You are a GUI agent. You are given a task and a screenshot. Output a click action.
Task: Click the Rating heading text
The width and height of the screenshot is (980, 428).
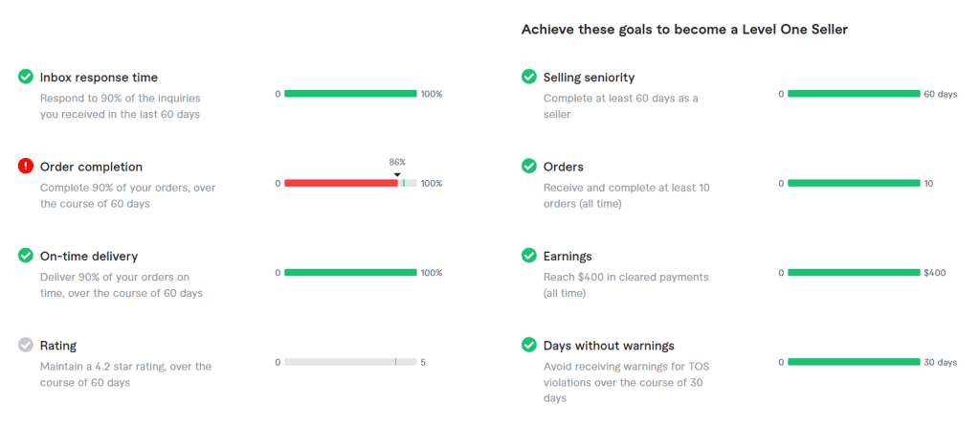58,346
